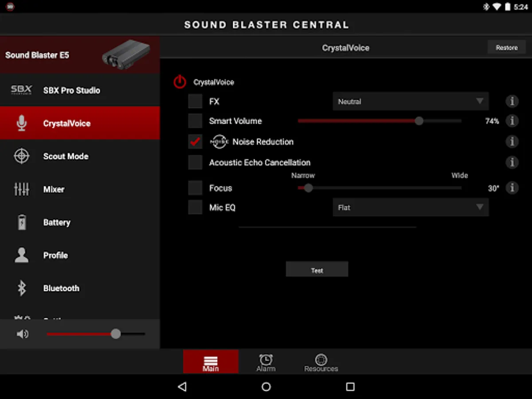Open Mixer in the sidebar
The width and height of the screenshot is (532, 399).
[x=80, y=189]
